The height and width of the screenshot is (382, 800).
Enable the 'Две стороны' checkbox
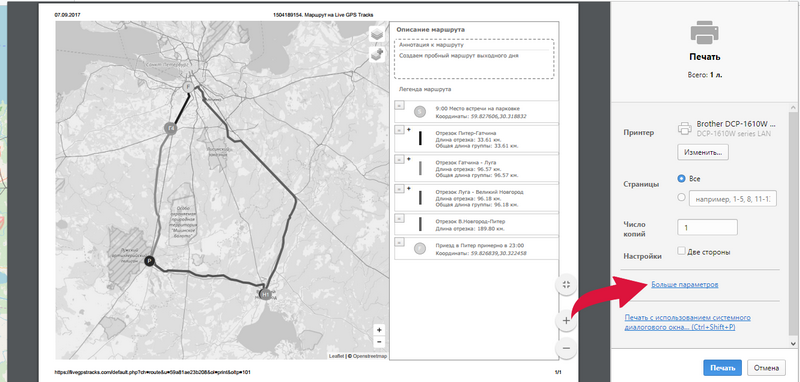681,251
